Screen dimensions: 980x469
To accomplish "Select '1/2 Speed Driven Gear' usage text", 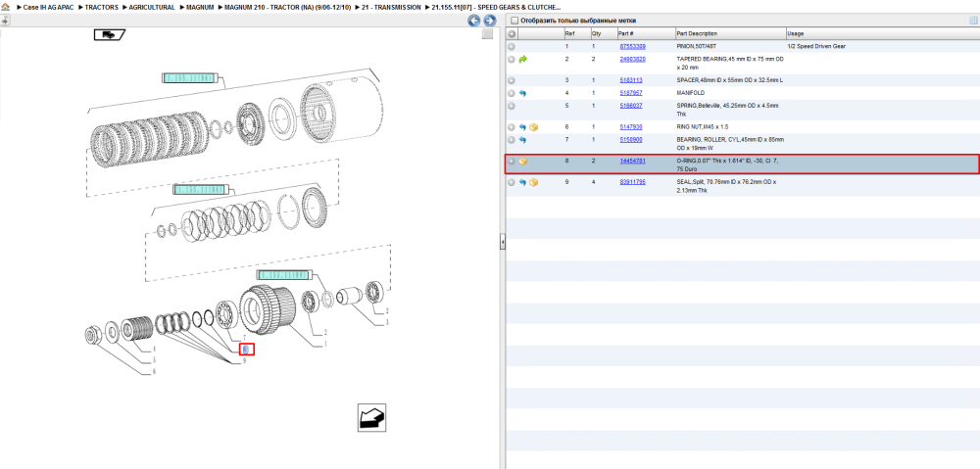I will pos(816,46).
